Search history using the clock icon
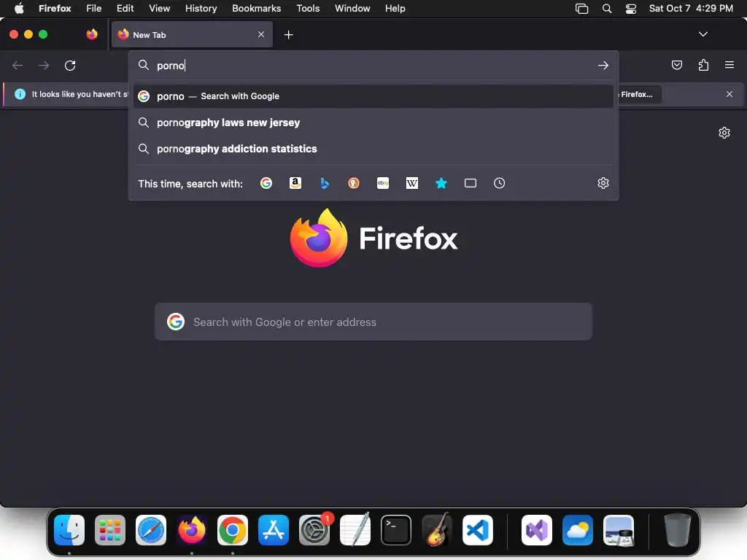Screen dimensions: 747x560 [x=499, y=183]
